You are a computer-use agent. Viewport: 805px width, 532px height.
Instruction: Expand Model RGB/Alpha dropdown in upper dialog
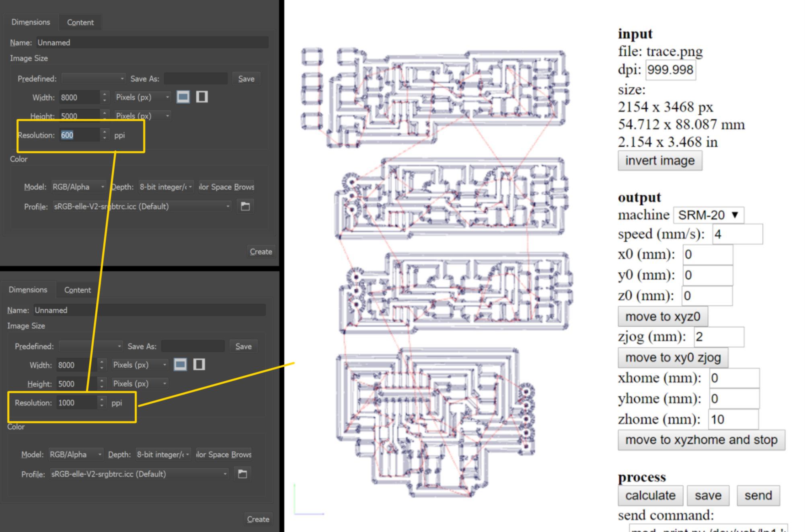79,187
